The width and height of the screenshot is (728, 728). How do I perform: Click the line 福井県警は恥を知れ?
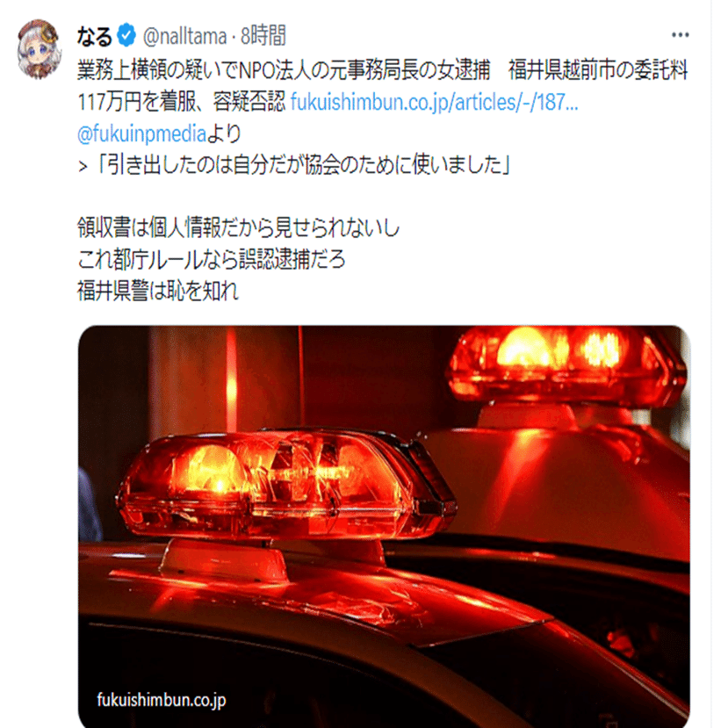point(158,291)
